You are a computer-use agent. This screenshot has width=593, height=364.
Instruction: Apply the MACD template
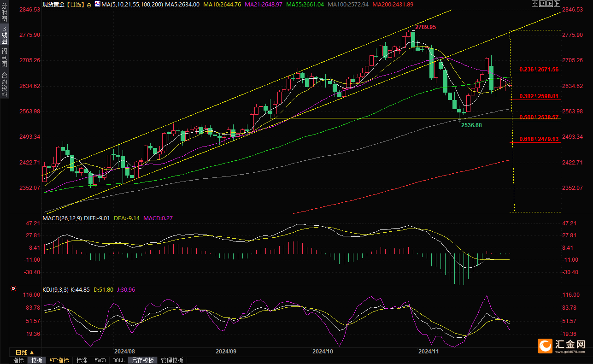point(100,360)
